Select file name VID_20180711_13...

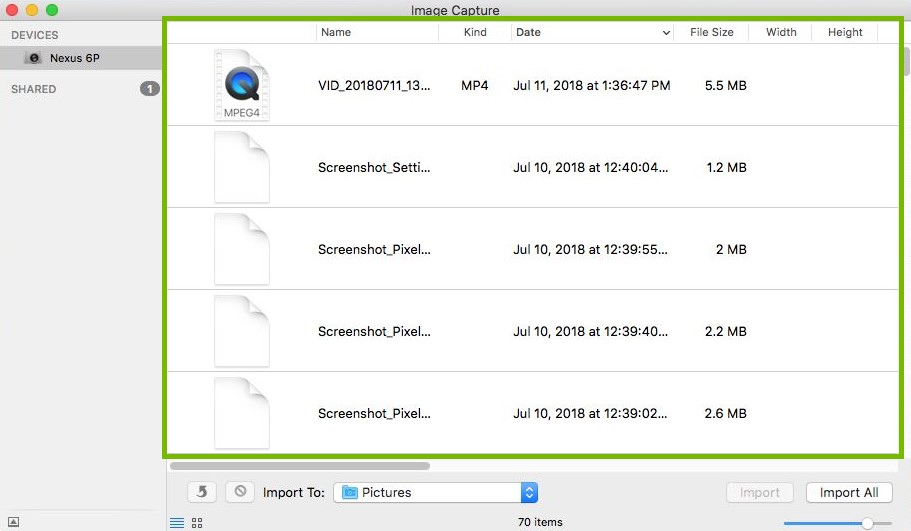(374, 85)
